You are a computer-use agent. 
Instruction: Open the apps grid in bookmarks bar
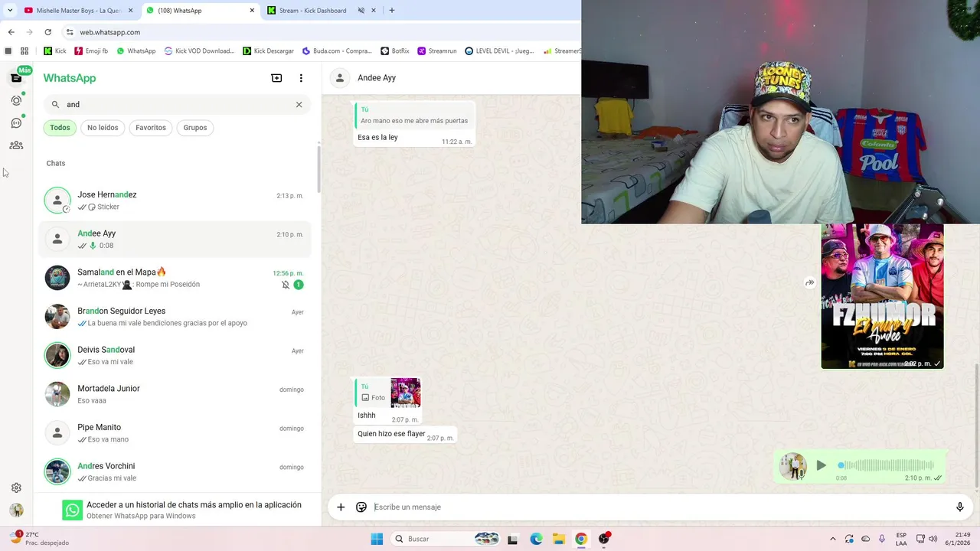point(24,51)
